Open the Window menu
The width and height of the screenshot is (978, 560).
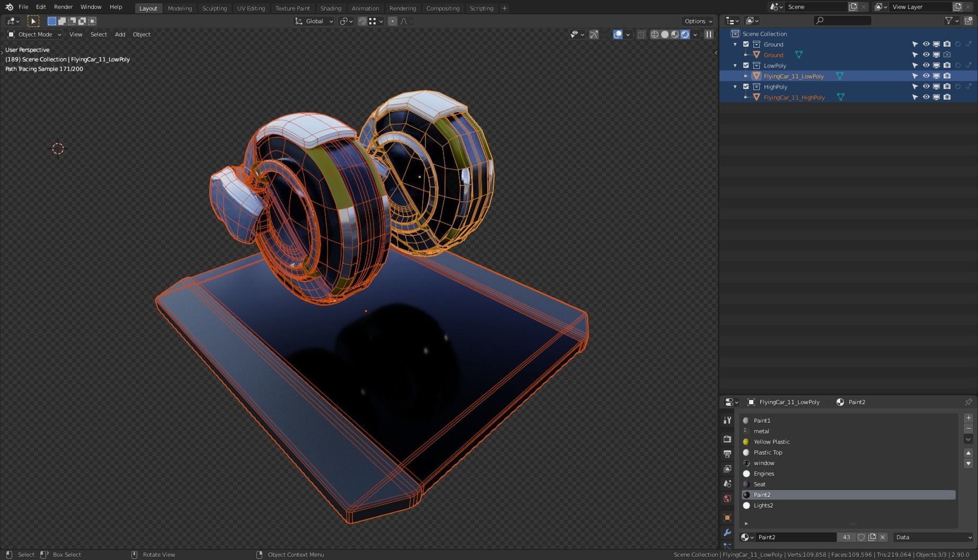click(x=91, y=7)
